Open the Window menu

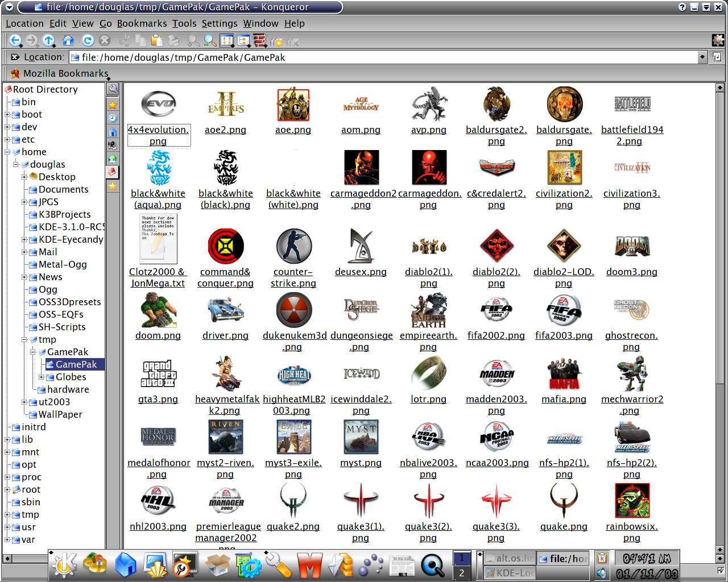click(x=260, y=23)
